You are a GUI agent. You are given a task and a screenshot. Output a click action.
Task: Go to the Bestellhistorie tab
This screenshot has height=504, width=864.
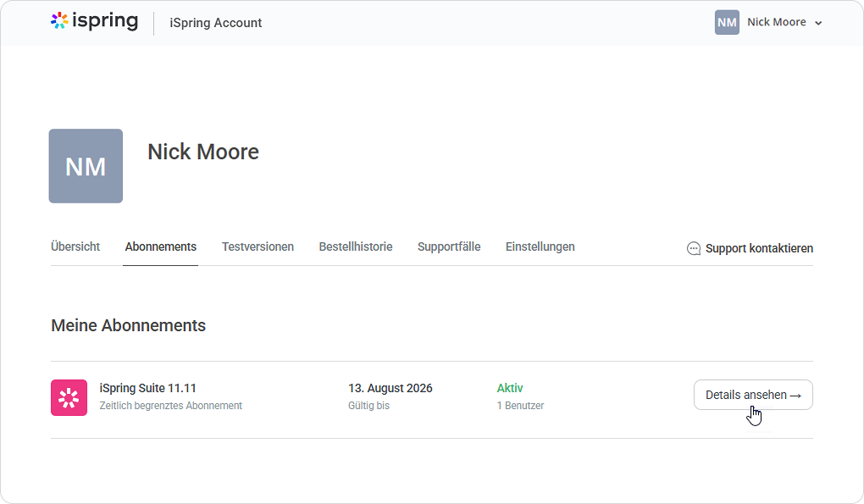[356, 246]
